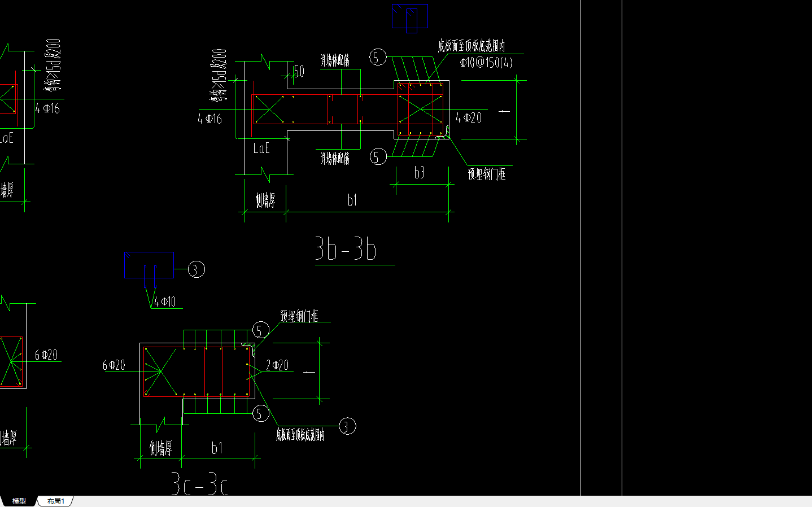Open the 布局1 layout tab
This screenshot has height=507, width=812.
(56, 501)
